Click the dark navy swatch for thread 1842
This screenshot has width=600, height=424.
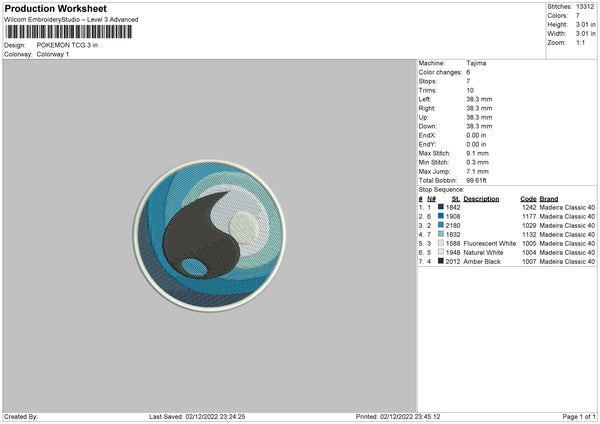coord(441,207)
